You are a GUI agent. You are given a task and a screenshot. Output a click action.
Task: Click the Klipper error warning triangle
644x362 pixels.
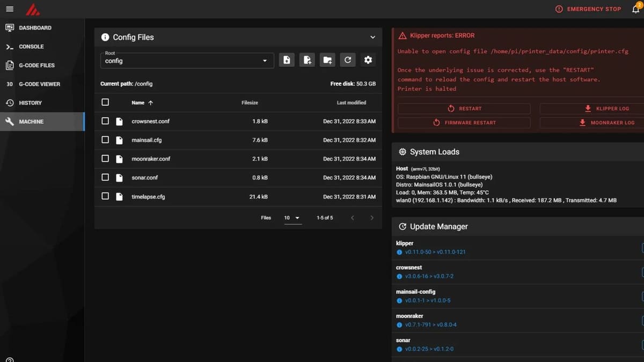pyautogui.click(x=402, y=35)
